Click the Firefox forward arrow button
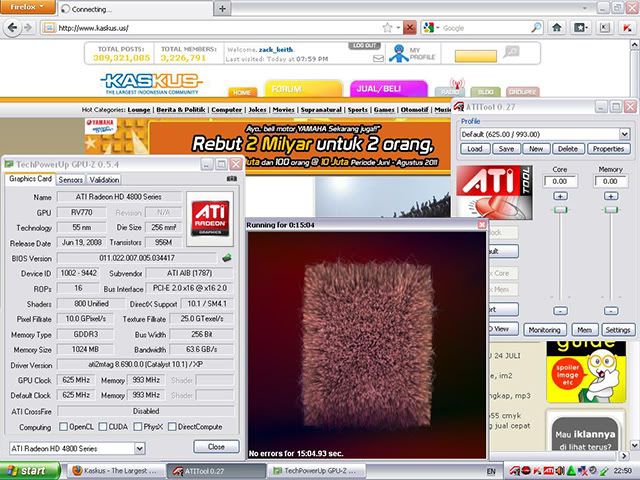 point(28,28)
